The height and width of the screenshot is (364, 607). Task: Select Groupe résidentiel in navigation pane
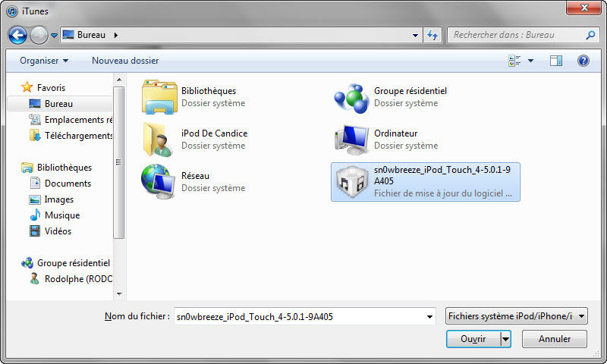coord(73,263)
